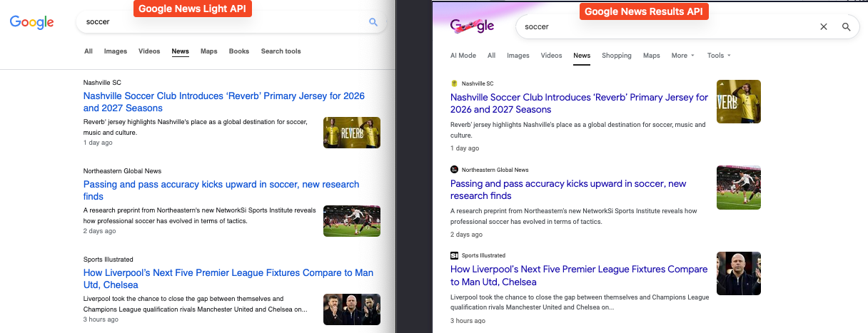This screenshot has height=333, width=868.
Task: Switch to the Maps tab in the Light API window
Action: click(x=208, y=51)
